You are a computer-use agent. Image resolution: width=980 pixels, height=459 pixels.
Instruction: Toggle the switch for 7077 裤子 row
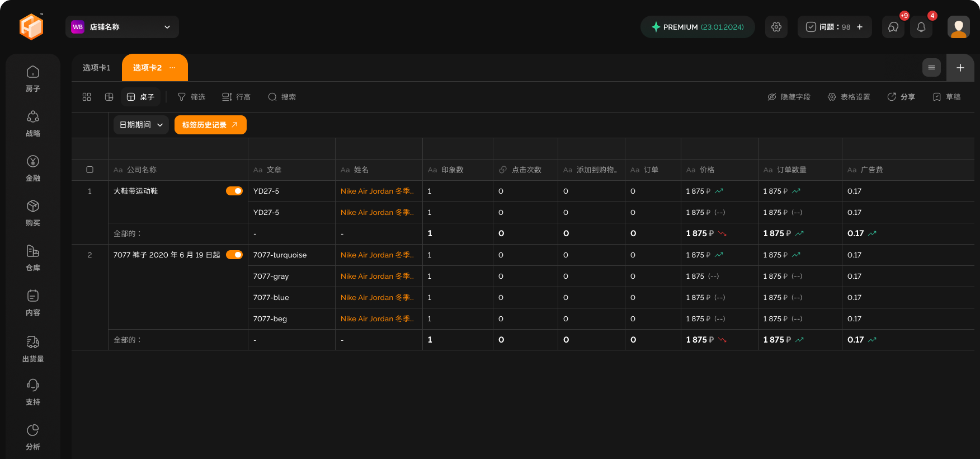[234, 255]
